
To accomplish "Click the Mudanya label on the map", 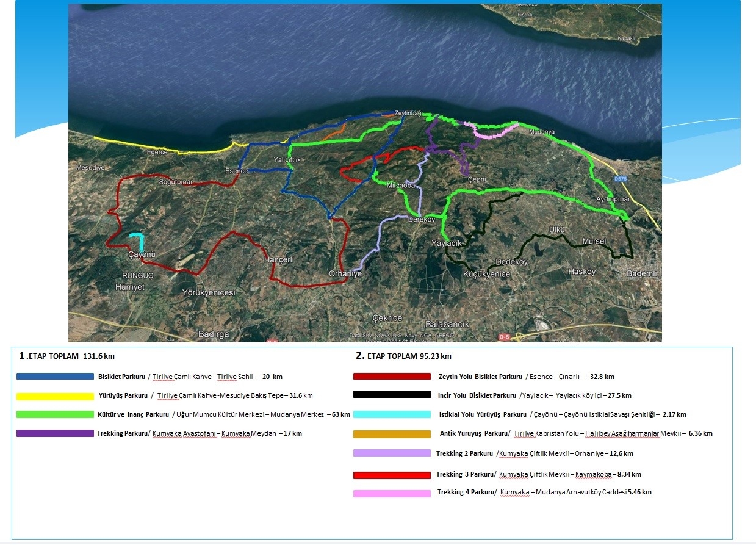I will [x=541, y=132].
